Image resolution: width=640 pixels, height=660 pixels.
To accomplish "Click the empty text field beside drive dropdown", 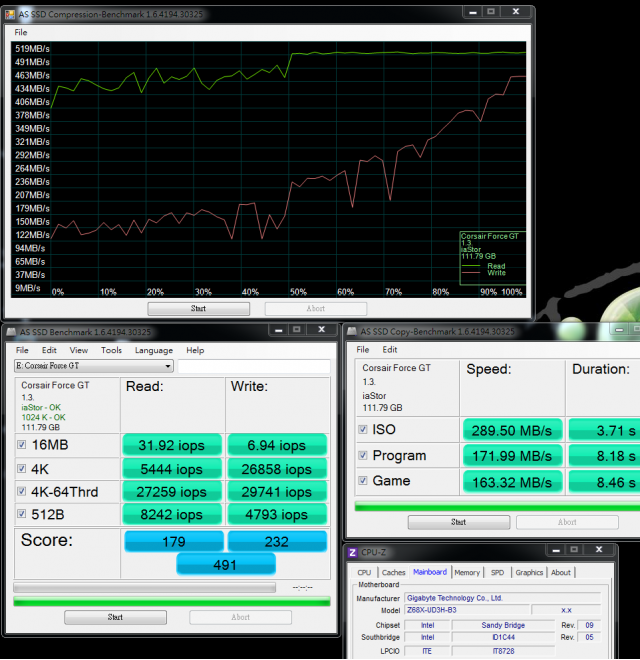I will pyautogui.click(x=254, y=366).
